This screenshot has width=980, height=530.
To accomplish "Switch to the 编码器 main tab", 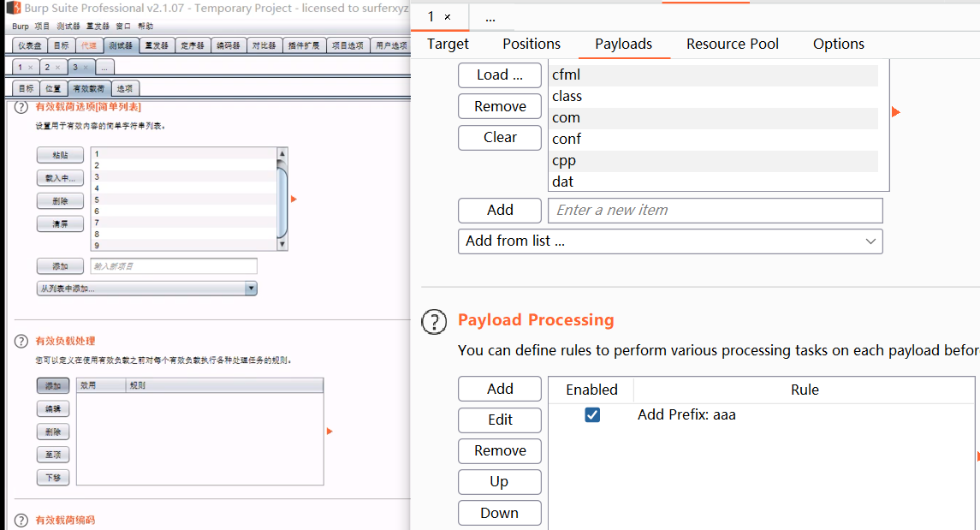I will tap(229, 45).
